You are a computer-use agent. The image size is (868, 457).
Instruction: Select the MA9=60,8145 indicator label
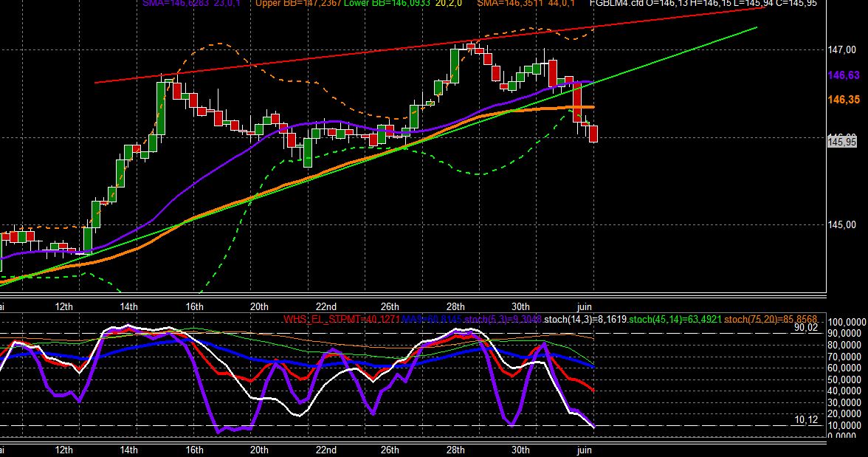(432, 320)
